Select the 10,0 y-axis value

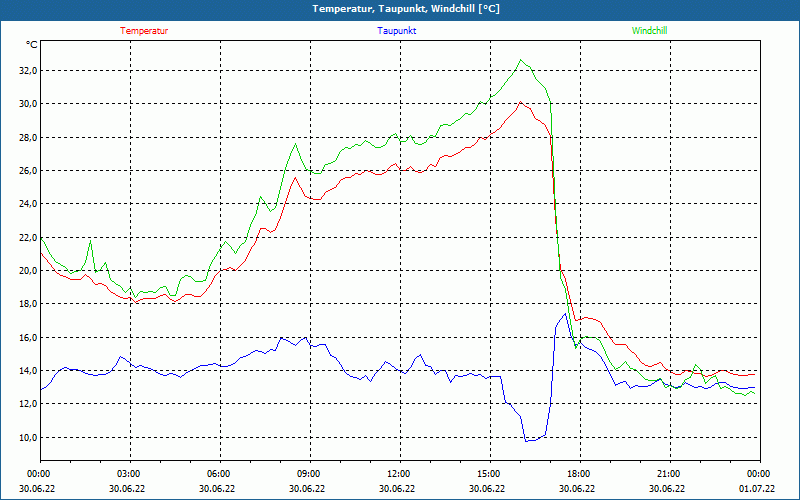pyautogui.click(x=28, y=437)
